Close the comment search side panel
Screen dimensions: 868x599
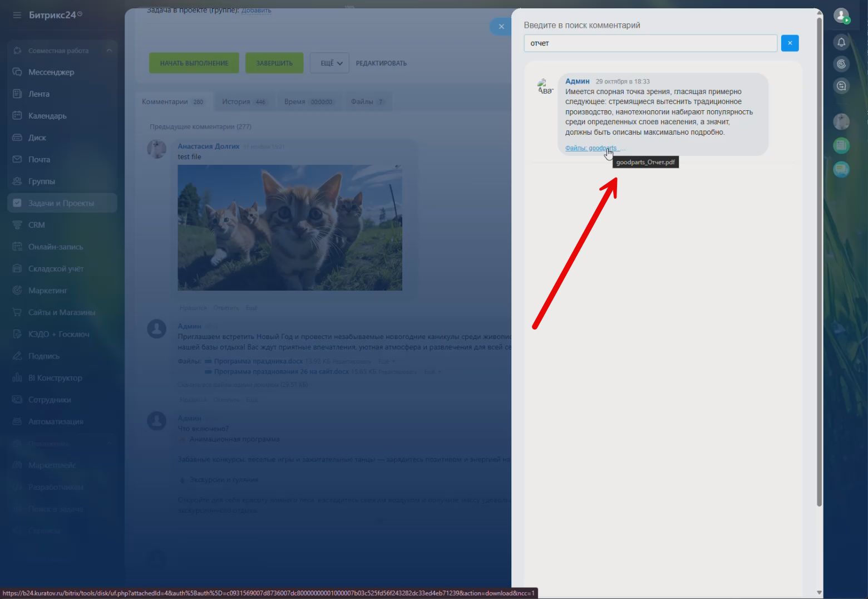pos(501,26)
